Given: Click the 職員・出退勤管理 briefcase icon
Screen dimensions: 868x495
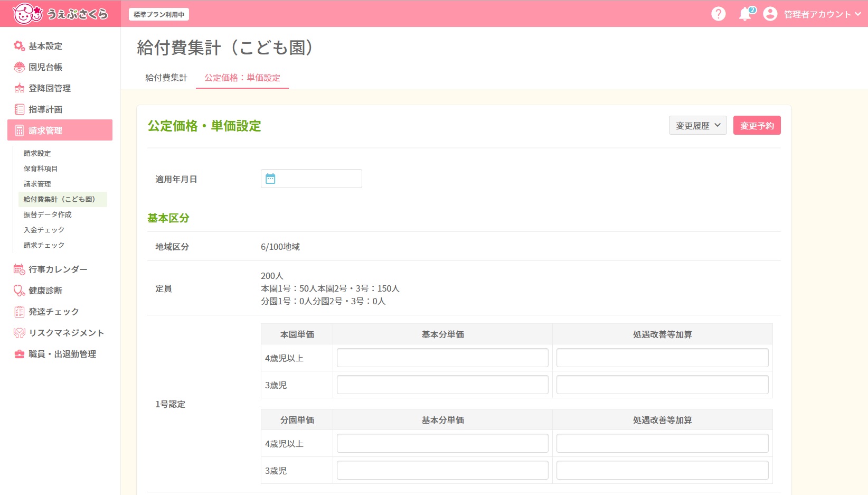Looking at the screenshot, I should pos(20,354).
